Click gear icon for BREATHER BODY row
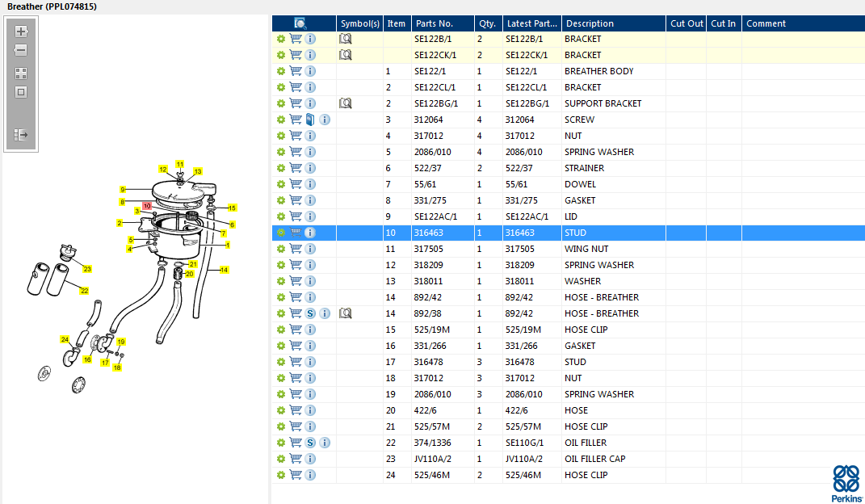865x504 pixels. tap(281, 71)
